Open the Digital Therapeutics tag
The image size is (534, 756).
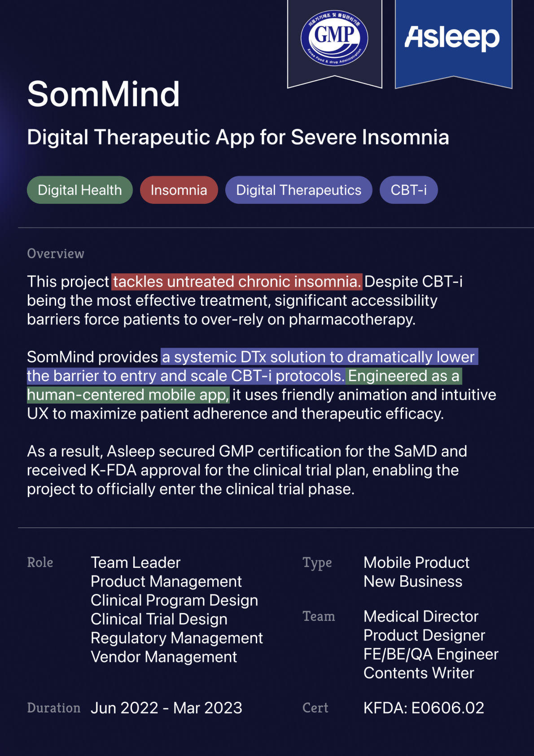298,190
